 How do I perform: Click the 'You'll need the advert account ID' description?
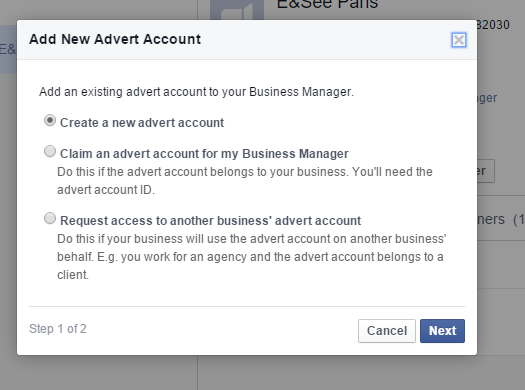[245, 181]
